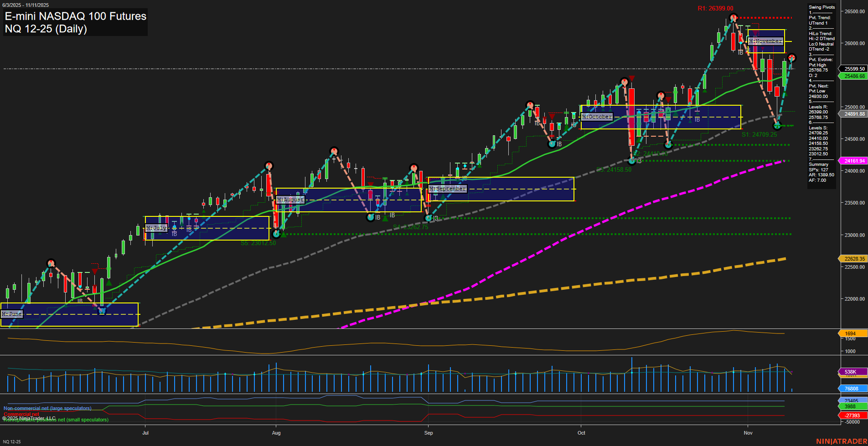Click the IB inside-bar label in the August range box
Viewport: 868px width, 446px height.
377,217
